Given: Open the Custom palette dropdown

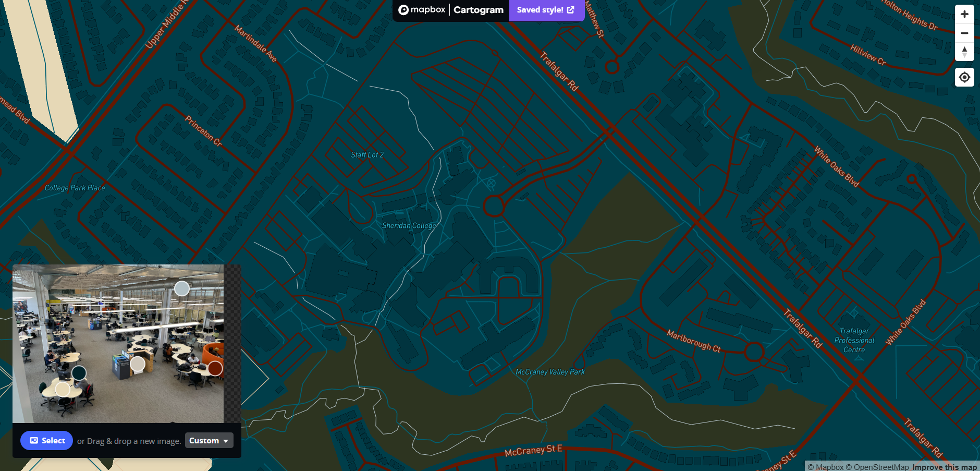Looking at the screenshot, I should pos(209,440).
